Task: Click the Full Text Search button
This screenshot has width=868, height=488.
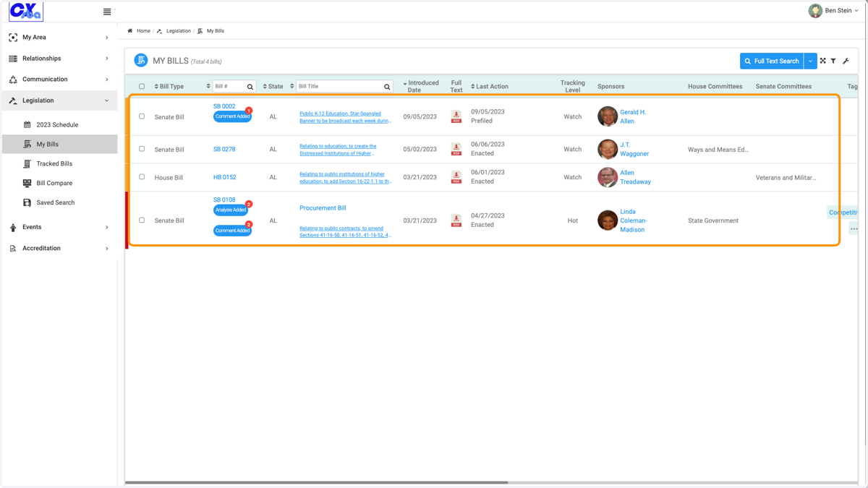Action: click(771, 61)
